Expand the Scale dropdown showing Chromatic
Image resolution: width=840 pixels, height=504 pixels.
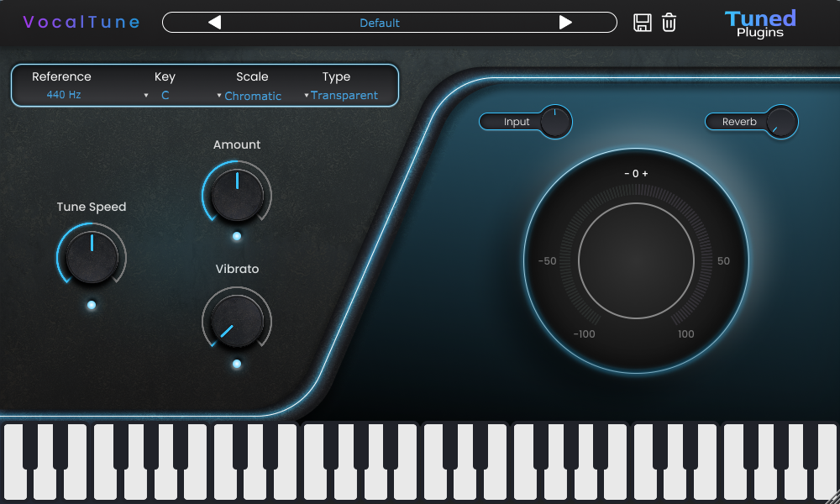point(252,96)
